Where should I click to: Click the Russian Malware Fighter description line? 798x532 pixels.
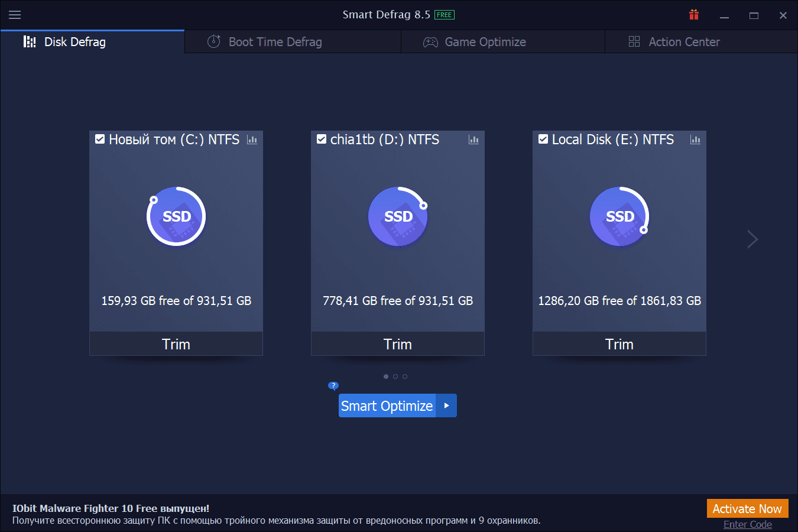pos(277,521)
